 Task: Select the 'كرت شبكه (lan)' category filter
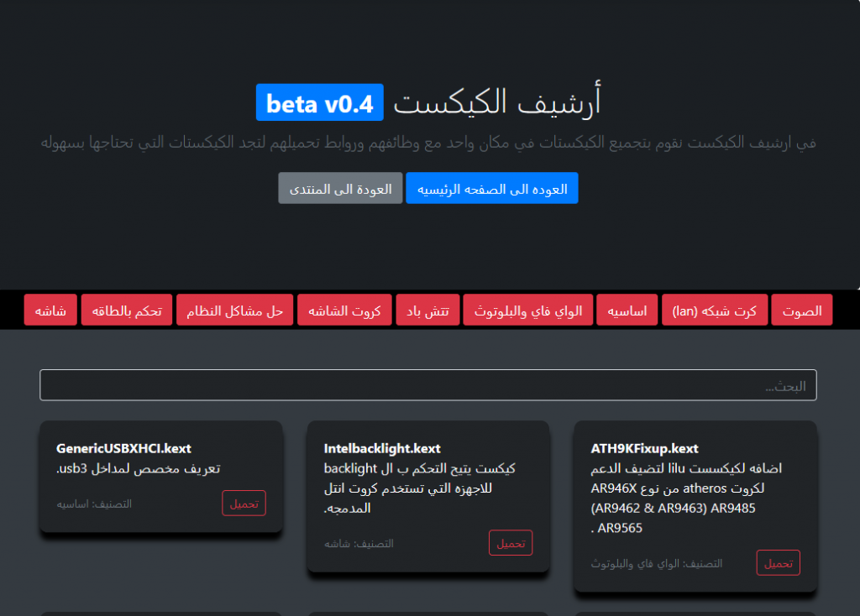714,311
